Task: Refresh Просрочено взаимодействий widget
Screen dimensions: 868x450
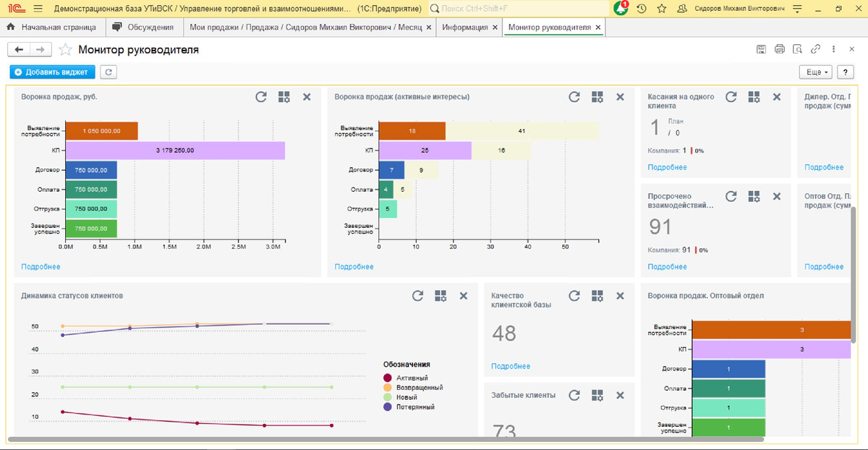Action: tap(731, 196)
